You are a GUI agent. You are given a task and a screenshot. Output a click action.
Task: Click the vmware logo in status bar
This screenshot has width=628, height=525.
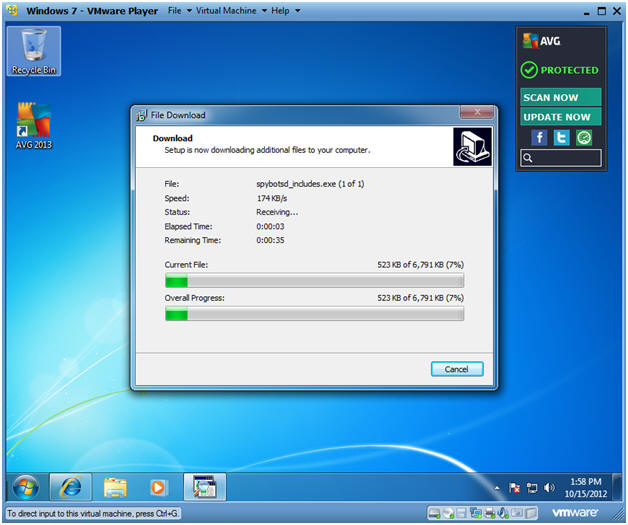pyautogui.click(x=575, y=513)
